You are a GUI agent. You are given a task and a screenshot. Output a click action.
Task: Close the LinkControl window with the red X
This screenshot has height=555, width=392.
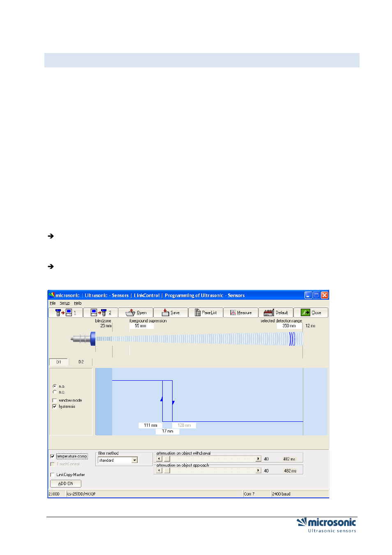(325, 295)
